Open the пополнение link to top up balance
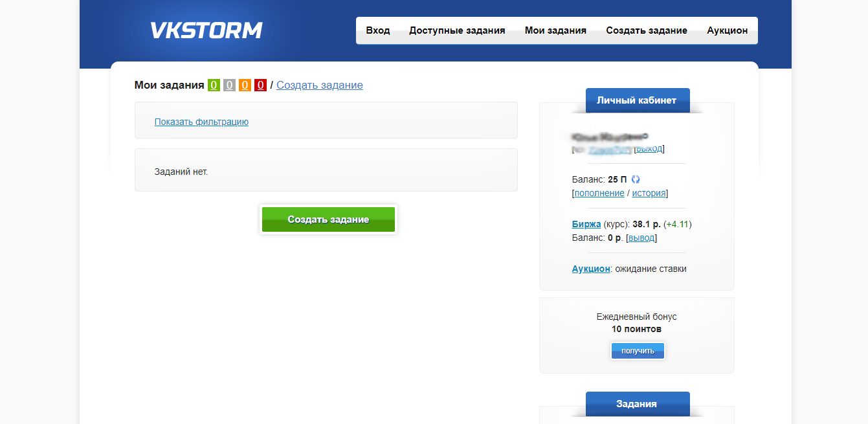 [x=598, y=192]
